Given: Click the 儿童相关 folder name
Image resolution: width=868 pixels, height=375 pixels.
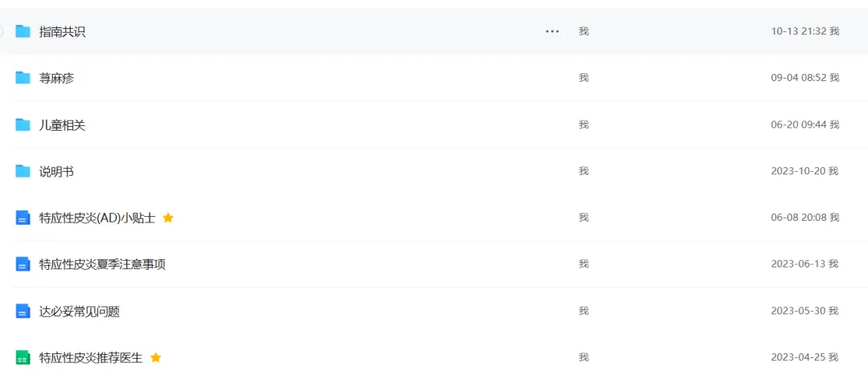Looking at the screenshot, I should coord(63,125).
